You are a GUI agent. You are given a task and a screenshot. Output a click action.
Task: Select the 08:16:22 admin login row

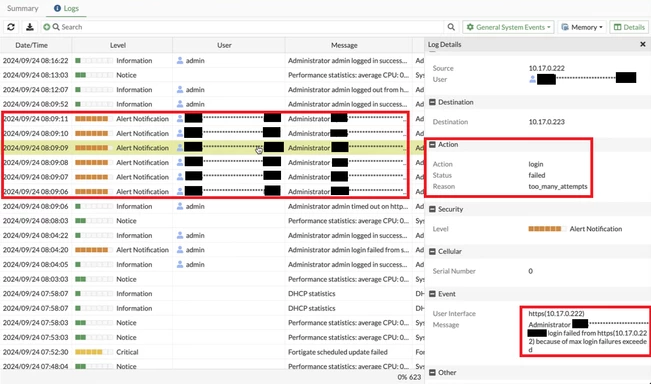[212, 61]
